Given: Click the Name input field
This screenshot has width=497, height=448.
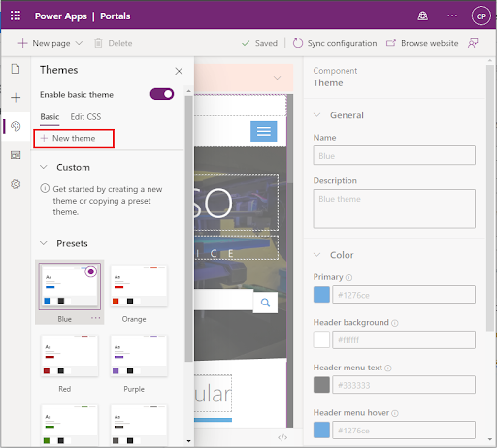Looking at the screenshot, I should coord(394,155).
